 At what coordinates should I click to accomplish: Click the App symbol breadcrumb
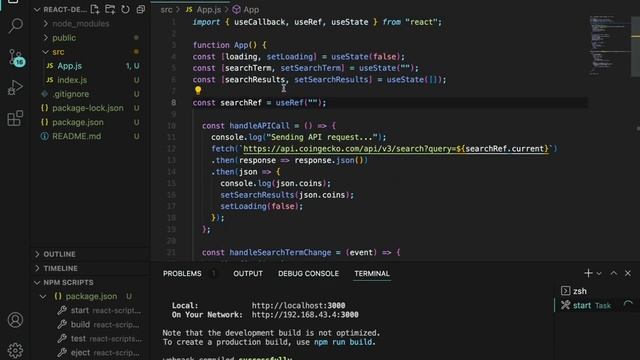251,9
